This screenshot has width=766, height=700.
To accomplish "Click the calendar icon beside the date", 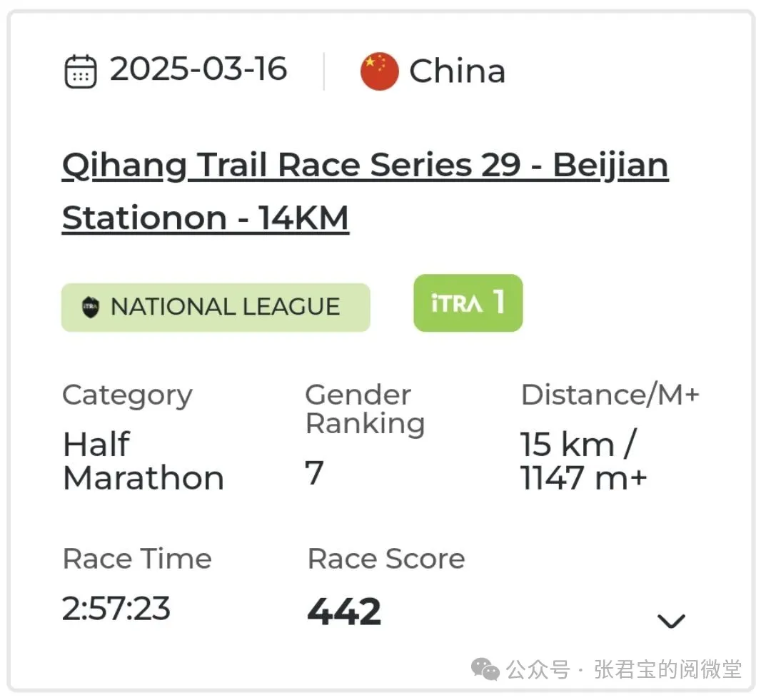I will [x=81, y=71].
